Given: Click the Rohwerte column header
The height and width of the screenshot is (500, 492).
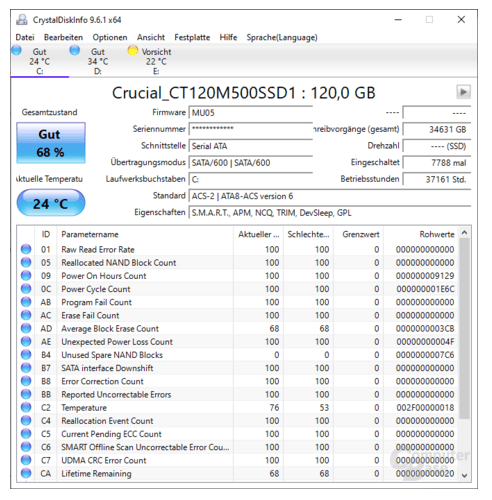Looking at the screenshot, I should [421, 234].
